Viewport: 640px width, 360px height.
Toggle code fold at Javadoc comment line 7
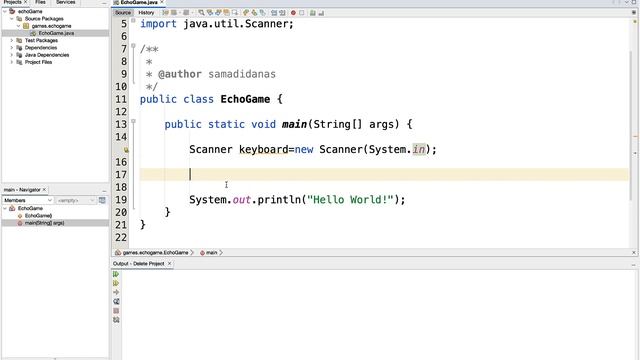click(x=133, y=46)
